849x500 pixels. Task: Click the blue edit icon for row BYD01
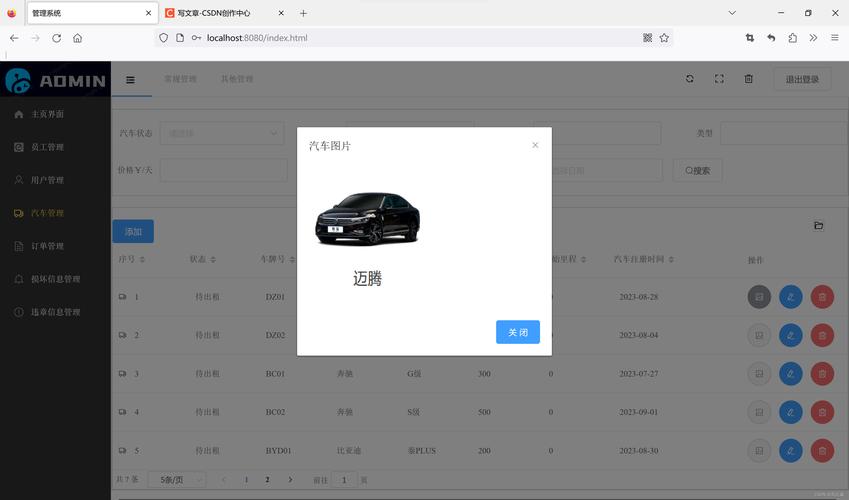pyautogui.click(x=791, y=451)
